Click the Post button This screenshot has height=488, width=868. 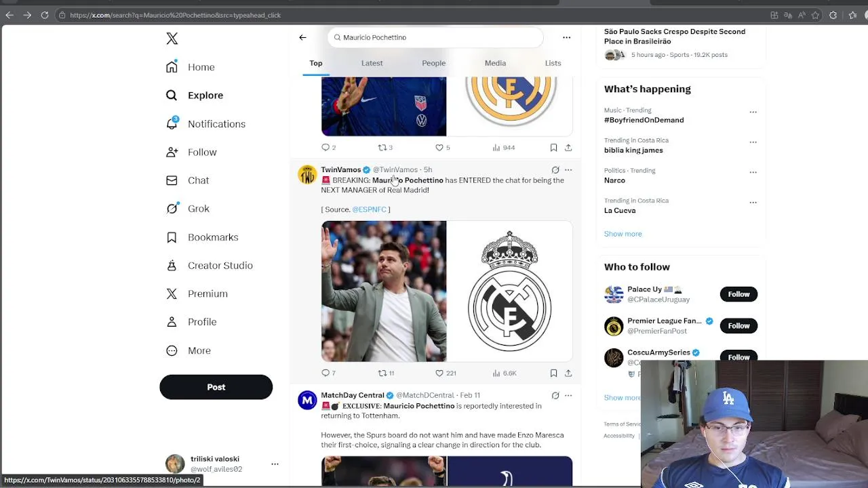[x=216, y=387]
